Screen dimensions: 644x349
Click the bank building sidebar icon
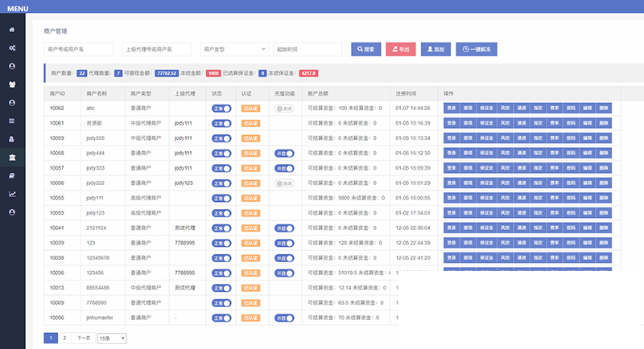click(x=12, y=157)
